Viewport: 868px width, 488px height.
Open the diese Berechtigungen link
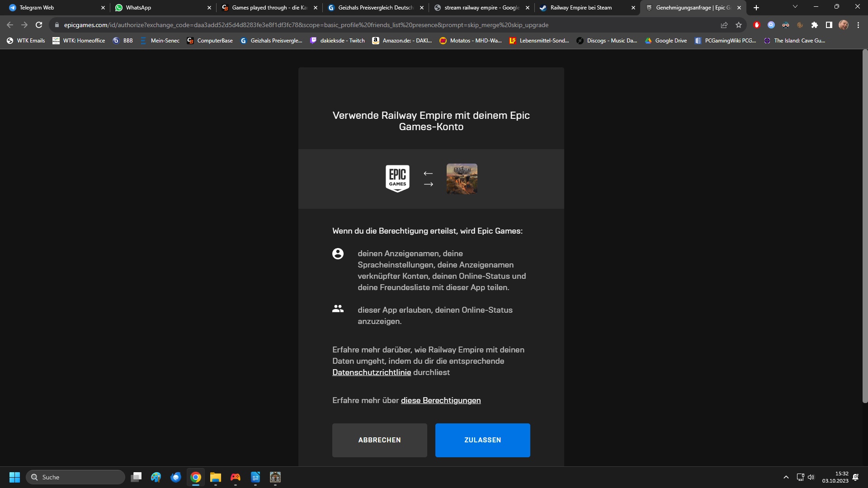tap(440, 400)
